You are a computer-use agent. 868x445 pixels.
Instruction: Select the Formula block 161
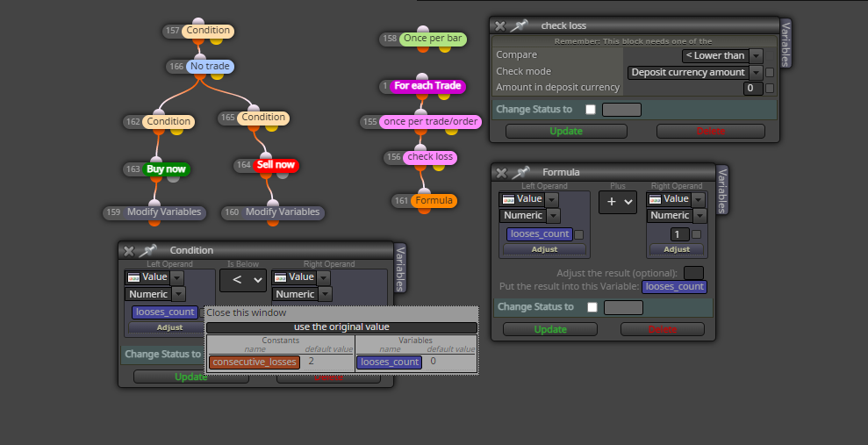434,201
